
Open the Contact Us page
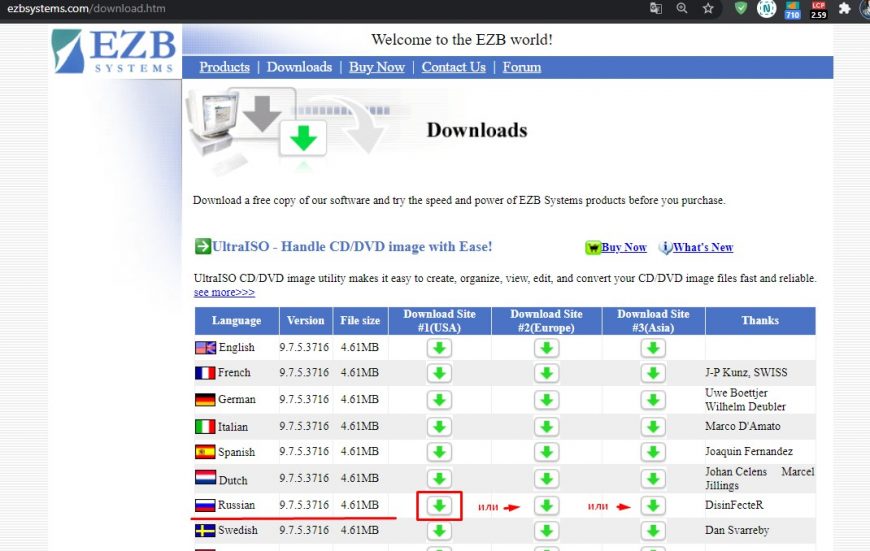[x=453, y=67]
